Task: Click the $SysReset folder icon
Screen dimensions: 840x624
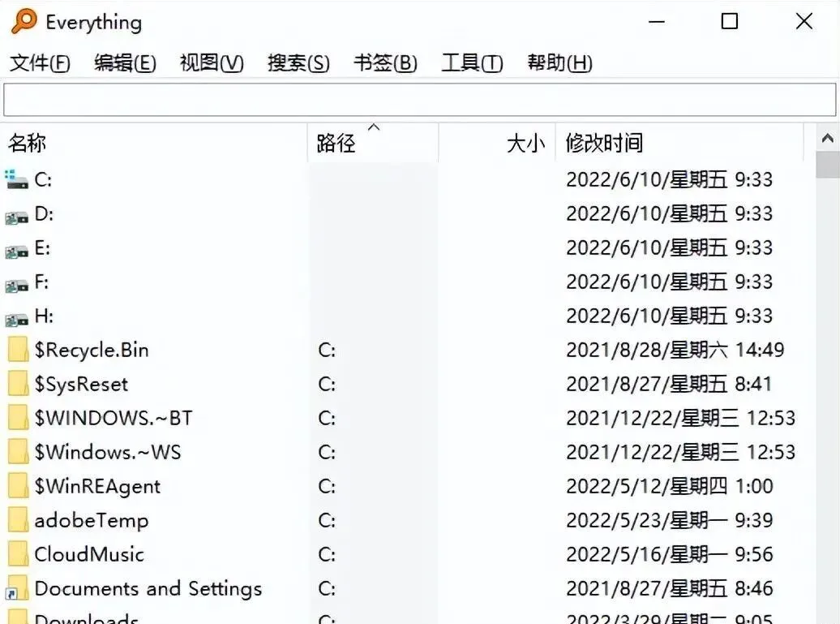Action: pos(18,384)
